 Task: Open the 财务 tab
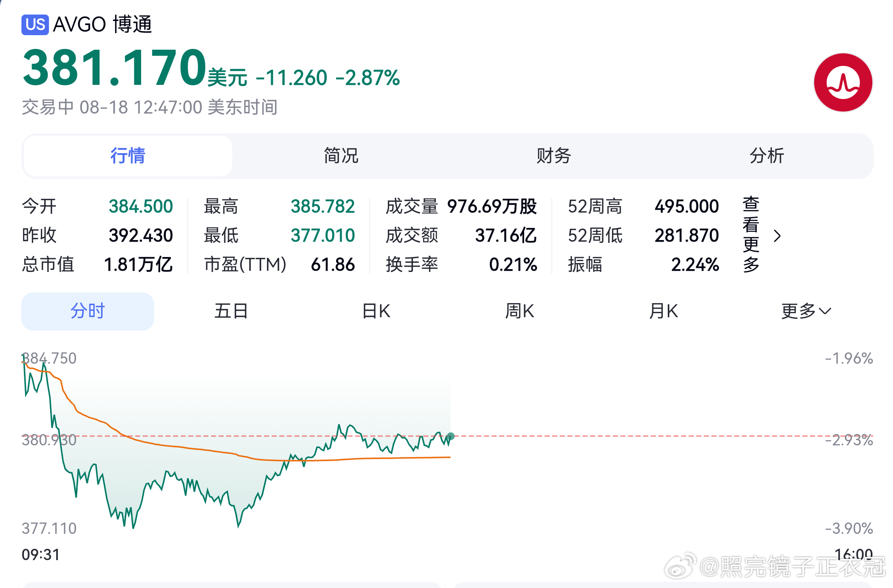click(554, 156)
